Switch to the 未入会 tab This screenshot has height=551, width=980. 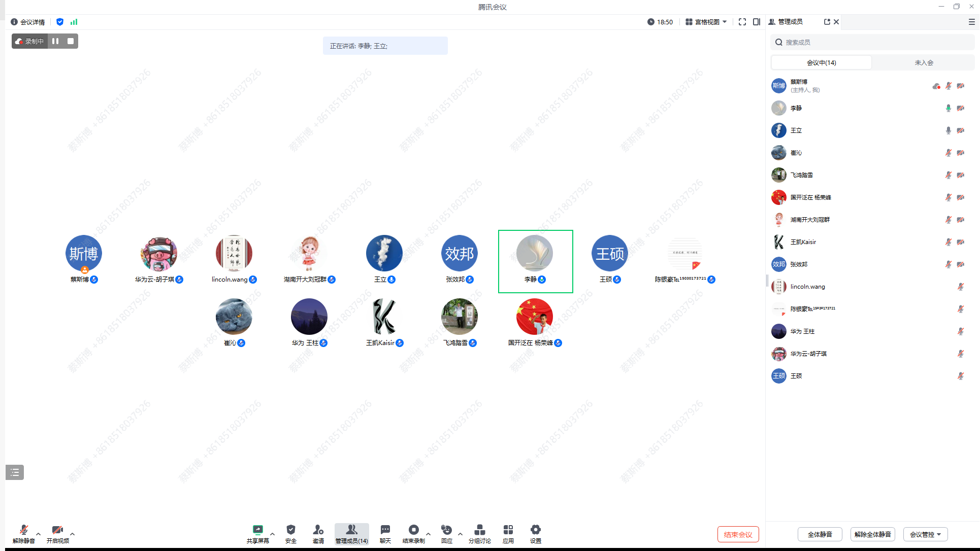pos(924,62)
